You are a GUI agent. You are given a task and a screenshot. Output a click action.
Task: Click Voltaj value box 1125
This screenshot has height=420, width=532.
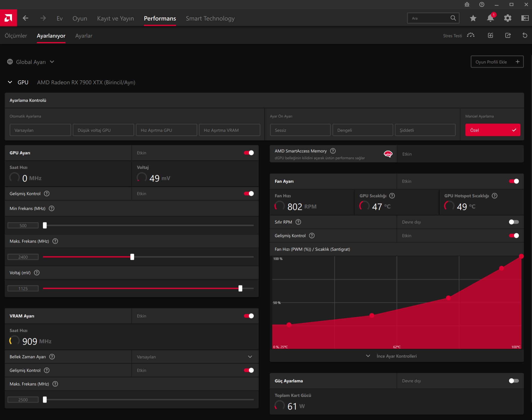coord(23,288)
